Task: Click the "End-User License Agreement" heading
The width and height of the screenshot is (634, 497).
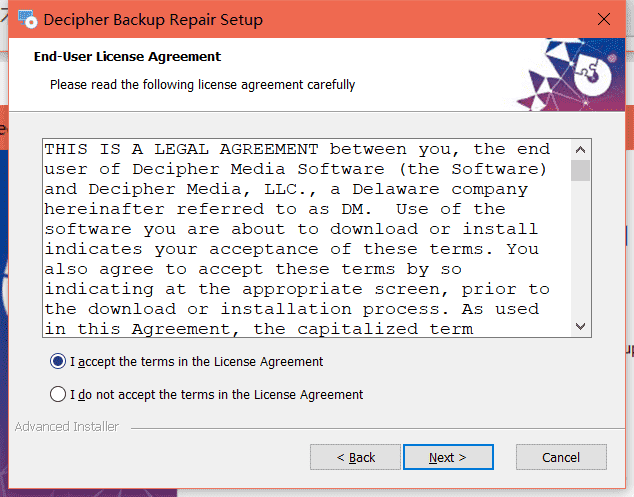Action: (127, 57)
